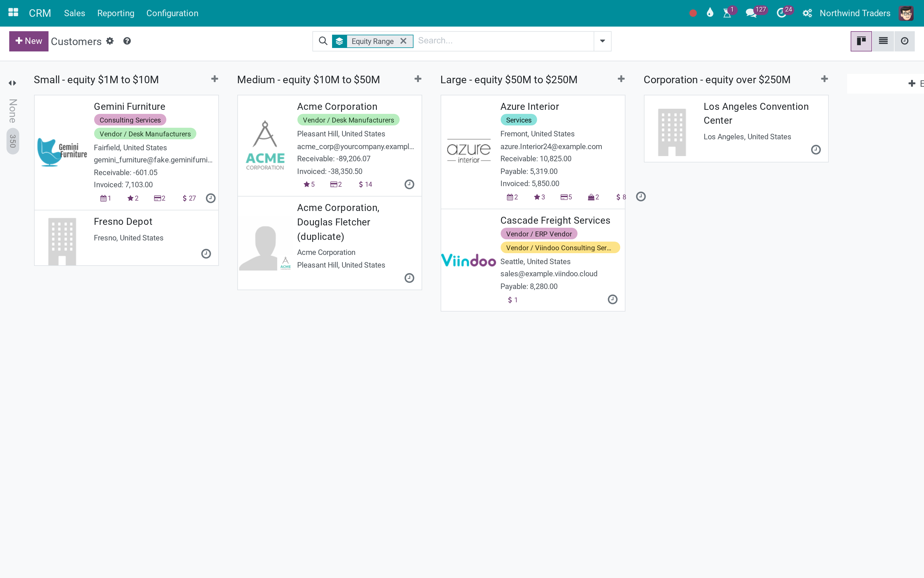The height and width of the screenshot is (578, 924).
Task: Click the Medium - equity $10M to $50M column header
Action: (308, 79)
